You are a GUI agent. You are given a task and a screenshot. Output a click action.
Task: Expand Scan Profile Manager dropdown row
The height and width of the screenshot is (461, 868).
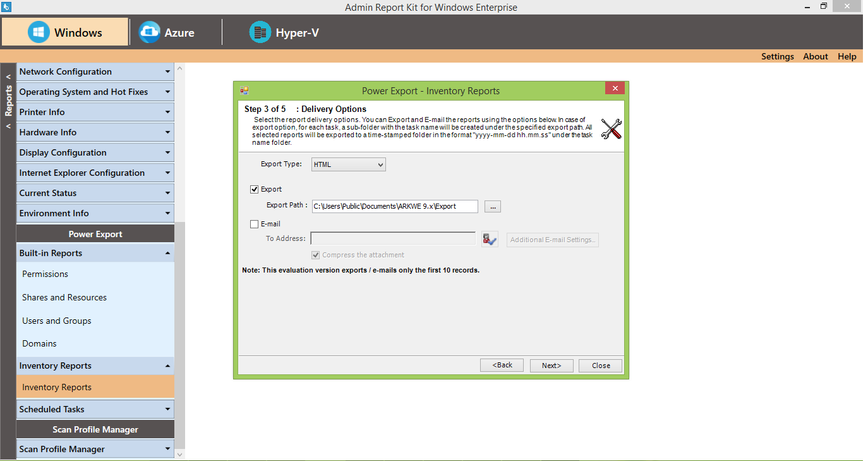(x=95, y=449)
